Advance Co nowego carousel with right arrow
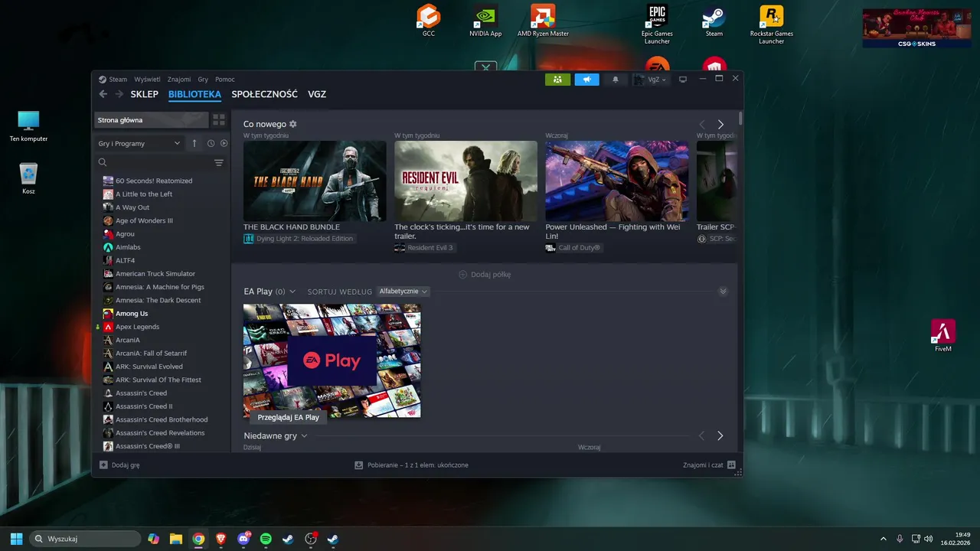 (x=720, y=124)
